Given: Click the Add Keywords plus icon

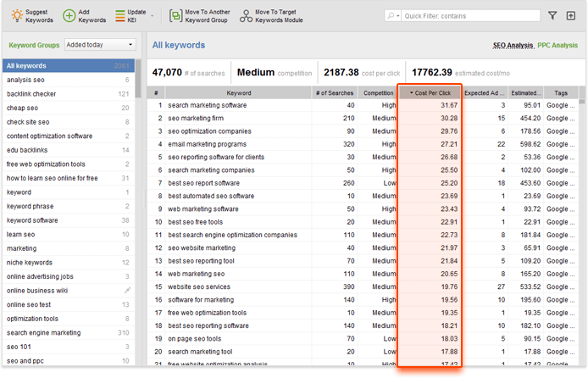Looking at the screenshot, I should (x=69, y=16).
